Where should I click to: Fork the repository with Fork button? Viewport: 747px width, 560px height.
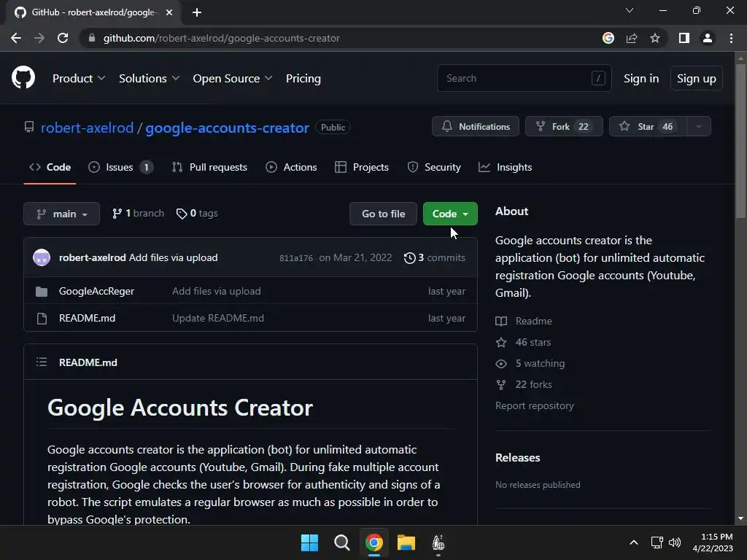click(564, 127)
